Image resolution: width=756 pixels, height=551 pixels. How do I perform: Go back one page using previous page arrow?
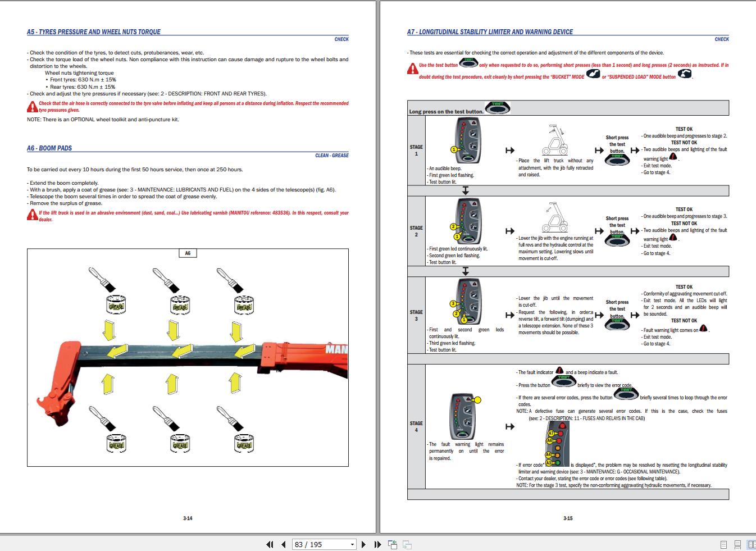pyautogui.click(x=283, y=544)
